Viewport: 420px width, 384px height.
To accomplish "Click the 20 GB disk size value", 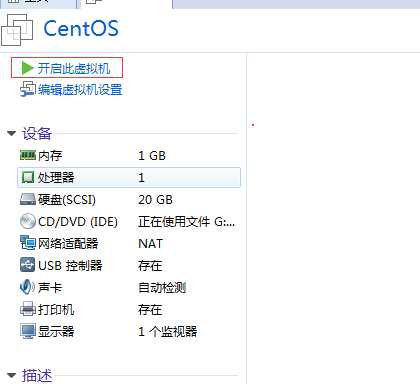I will [x=155, y=200].
